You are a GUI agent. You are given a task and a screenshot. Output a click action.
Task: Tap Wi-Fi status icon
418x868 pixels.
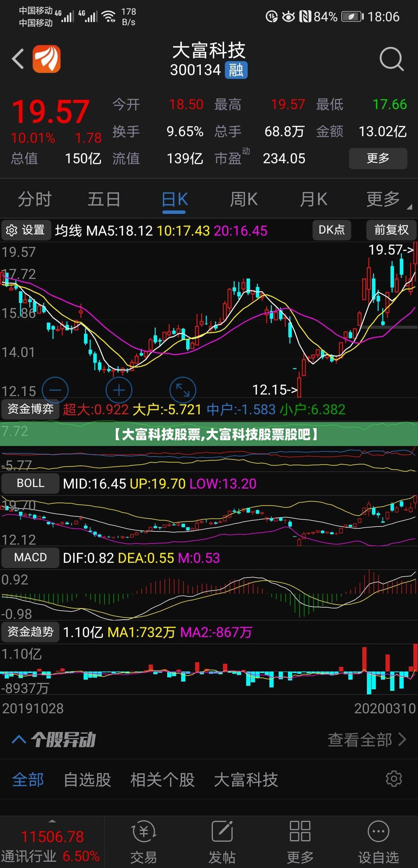(x=109, y=16)
